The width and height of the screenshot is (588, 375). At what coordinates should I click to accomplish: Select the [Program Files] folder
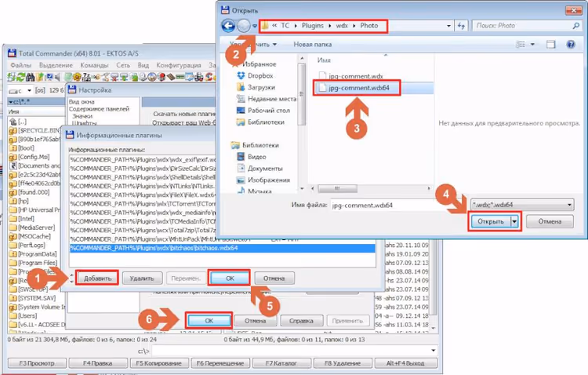click(x=34, y=263)
